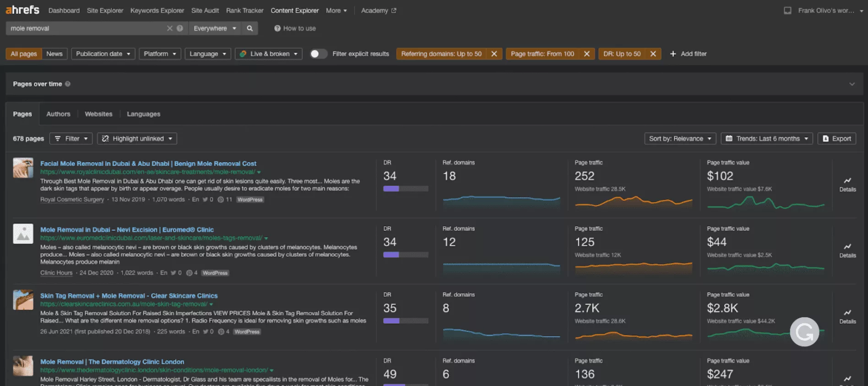Switch to the Authors tab

coord(58,114)
